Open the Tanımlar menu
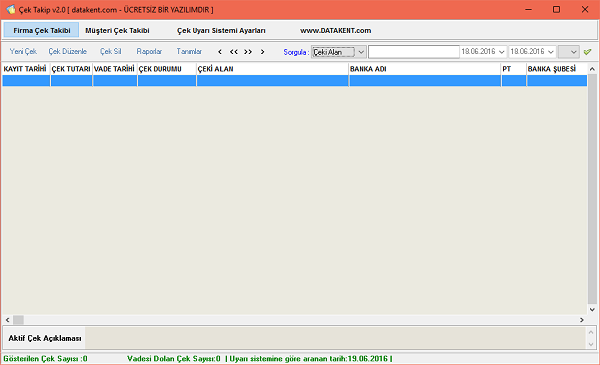This screenshot has width=600, height=365. 189,51
